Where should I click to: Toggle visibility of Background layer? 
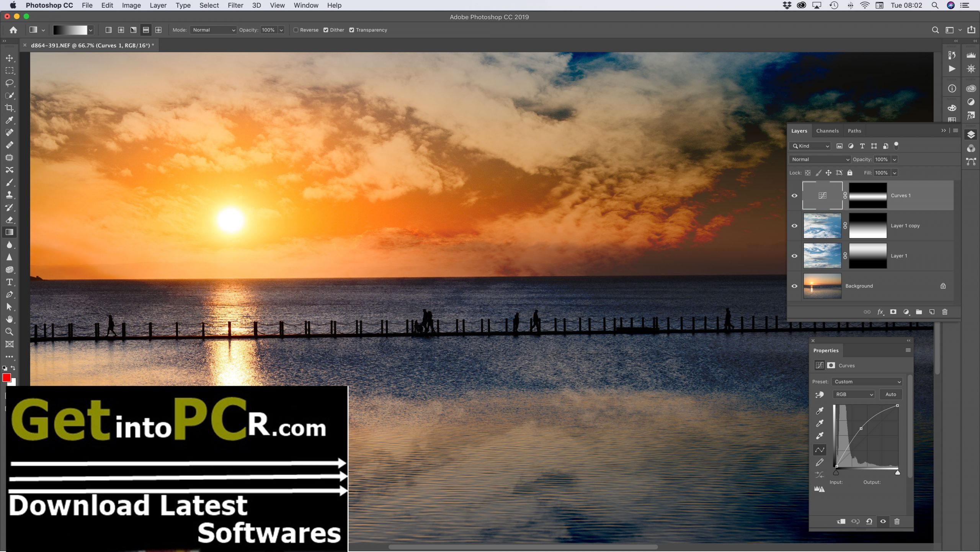click(x=795, y=286)
